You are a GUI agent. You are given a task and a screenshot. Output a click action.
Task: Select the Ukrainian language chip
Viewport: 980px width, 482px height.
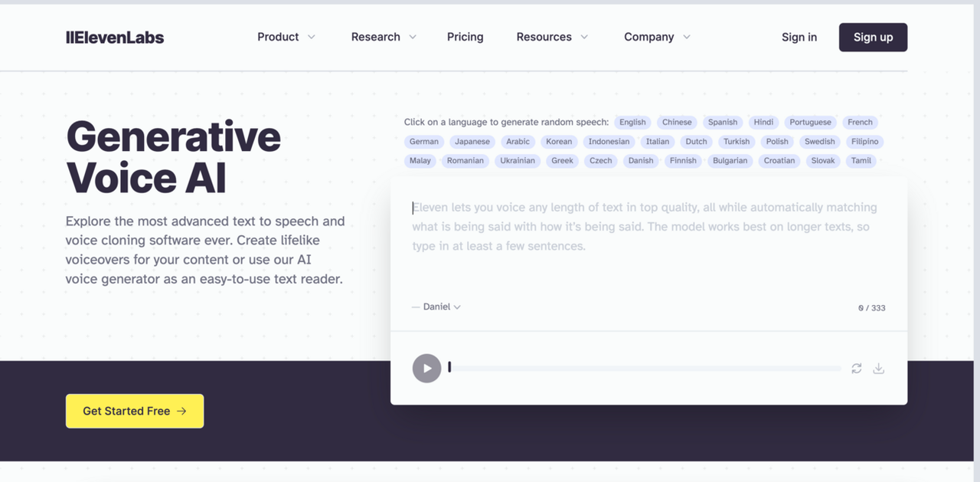(x=518, y=160)
